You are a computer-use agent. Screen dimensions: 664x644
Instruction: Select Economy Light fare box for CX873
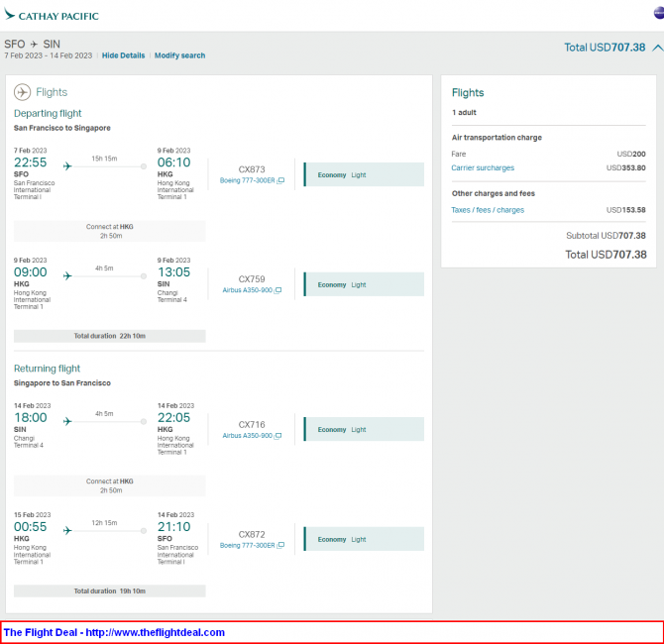click(364, 174)
